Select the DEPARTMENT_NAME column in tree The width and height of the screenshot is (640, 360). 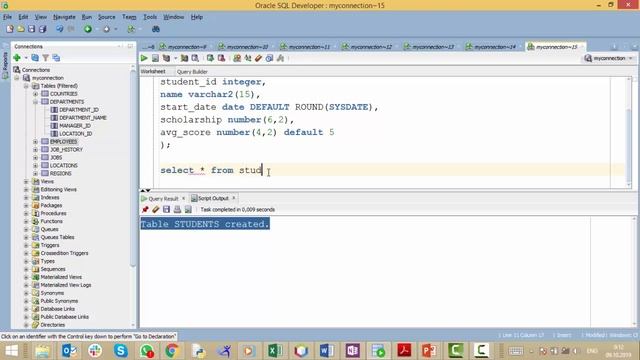click(x=82, y=118)
